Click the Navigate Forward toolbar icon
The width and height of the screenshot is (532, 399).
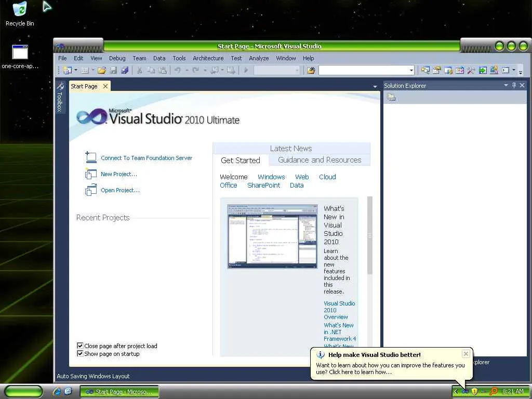pyautogui.click(x=231, y=70)
